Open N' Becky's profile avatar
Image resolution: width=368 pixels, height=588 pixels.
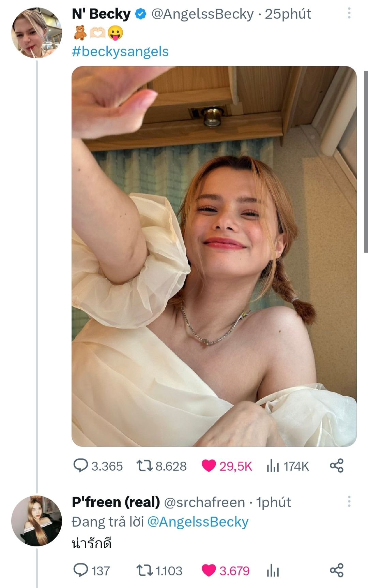(x=36, y=33)
